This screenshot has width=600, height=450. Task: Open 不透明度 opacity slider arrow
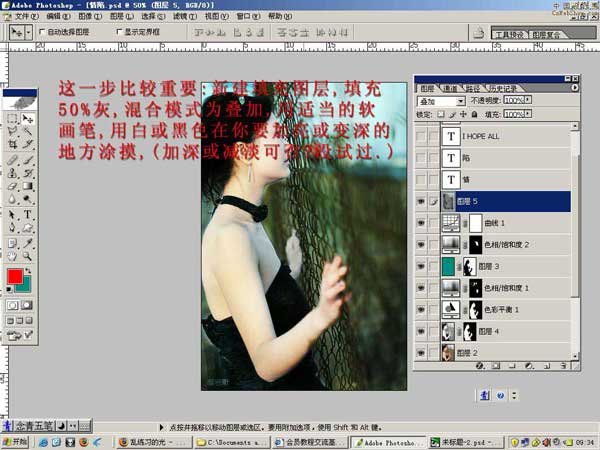528,100
